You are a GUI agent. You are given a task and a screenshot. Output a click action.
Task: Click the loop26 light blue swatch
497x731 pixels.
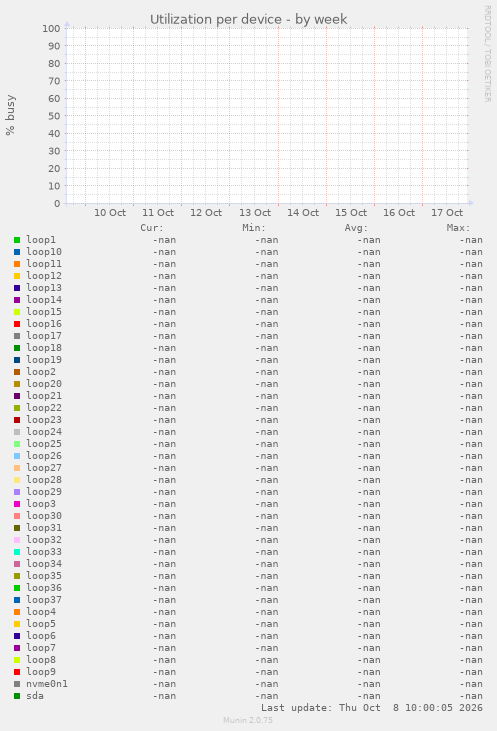pyautogui.click(x=17, y=456)
